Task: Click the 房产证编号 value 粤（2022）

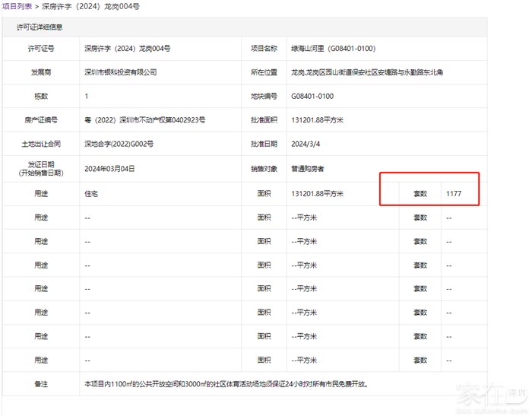Action: tap(144, 120)
